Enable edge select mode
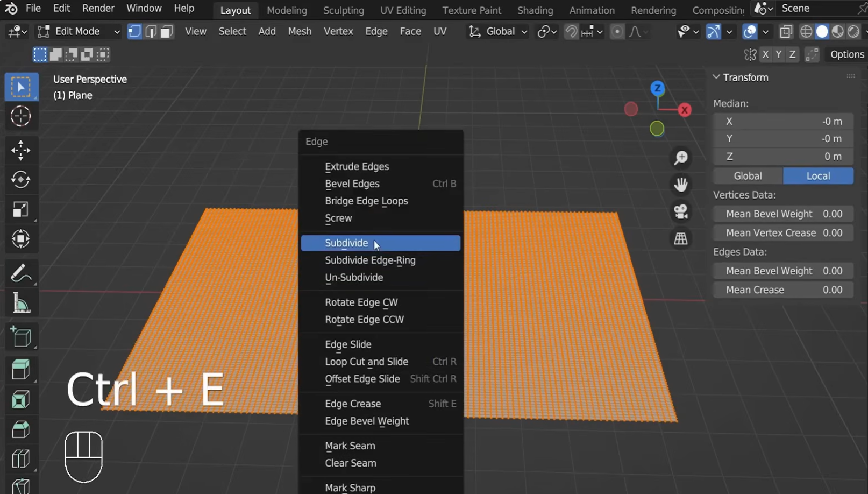Screen dimensions: 868x494 pos(151,31)
